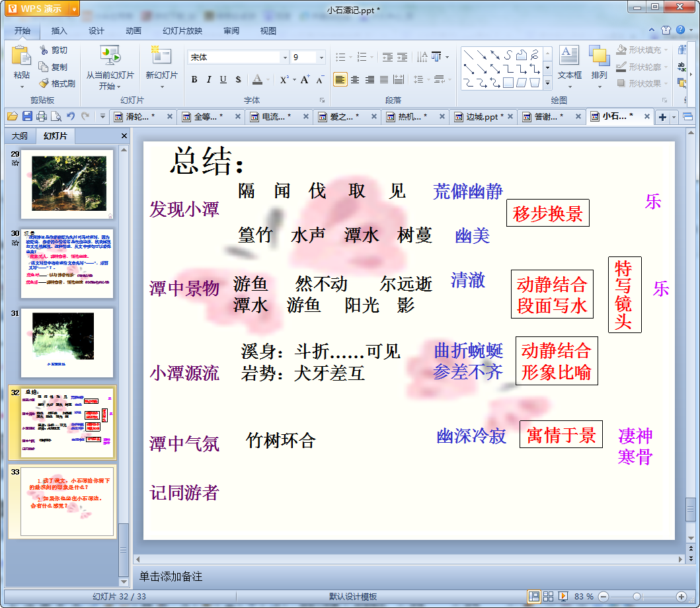The image size is (700, 608).
Task: Open Shape Fill (形状填充) options
Action: coord(642,50)
